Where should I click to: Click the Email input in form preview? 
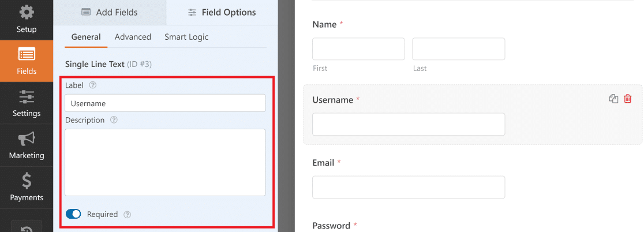409,187
